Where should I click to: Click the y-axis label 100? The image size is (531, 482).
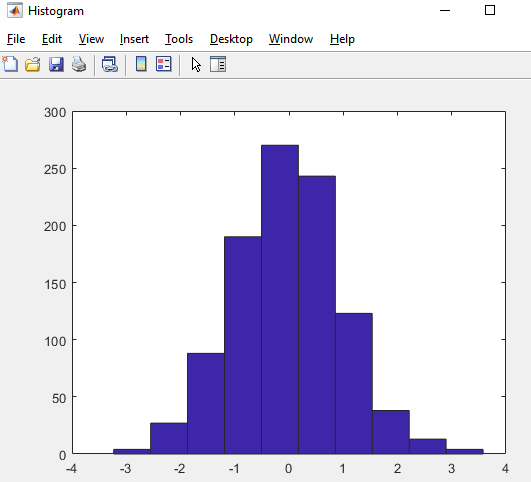(55, 341)
